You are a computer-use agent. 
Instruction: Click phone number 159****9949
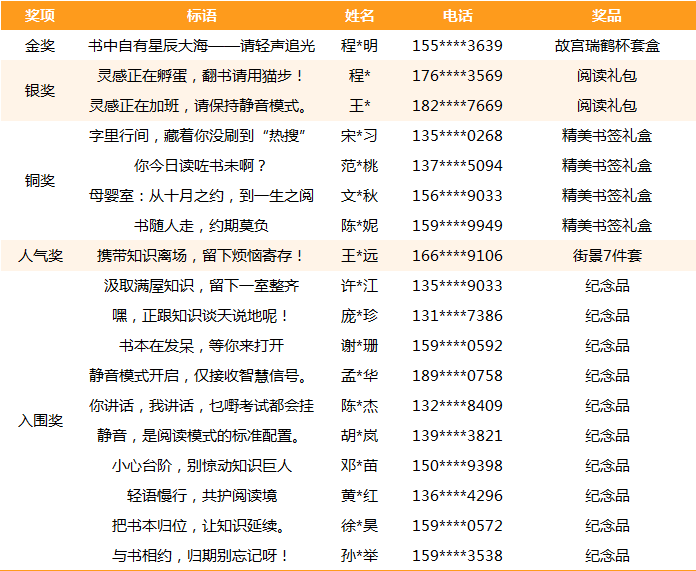[457, 226]
